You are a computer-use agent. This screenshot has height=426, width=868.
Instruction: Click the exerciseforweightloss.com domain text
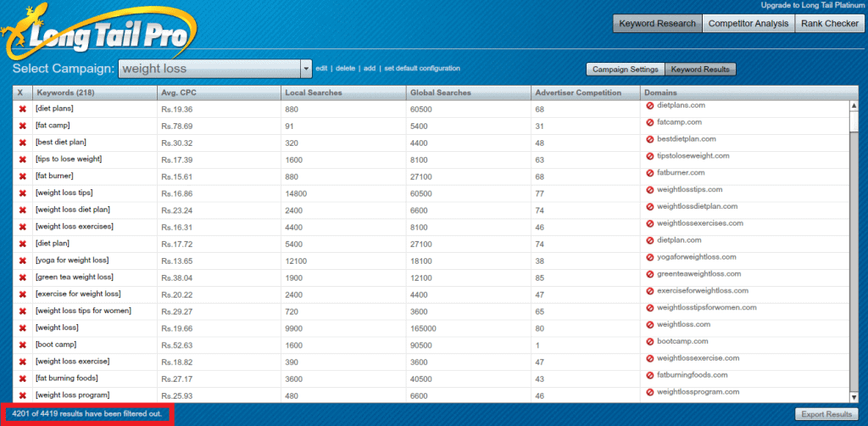point(702,291)
